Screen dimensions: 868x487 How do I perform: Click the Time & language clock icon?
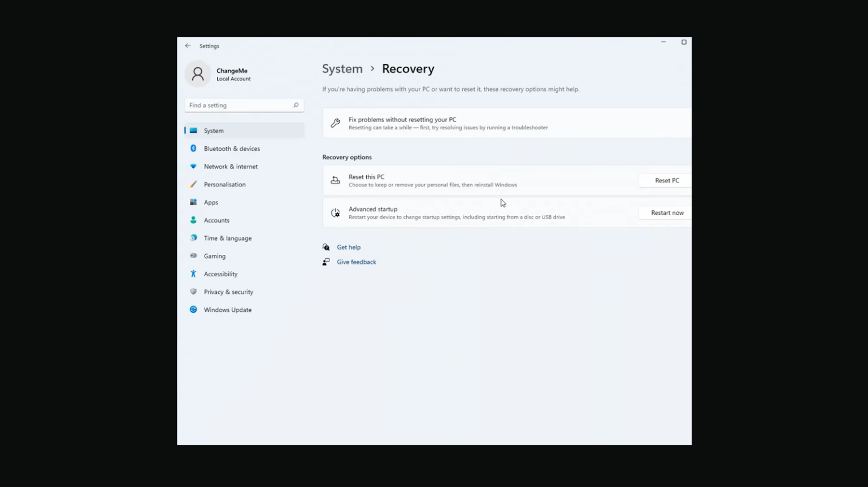coord(194,238)
